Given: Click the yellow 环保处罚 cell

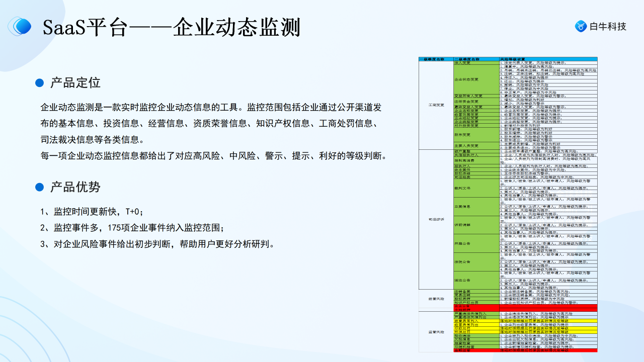Looking at the screenshot, I should pyautogui.click(x=476, y=332).
